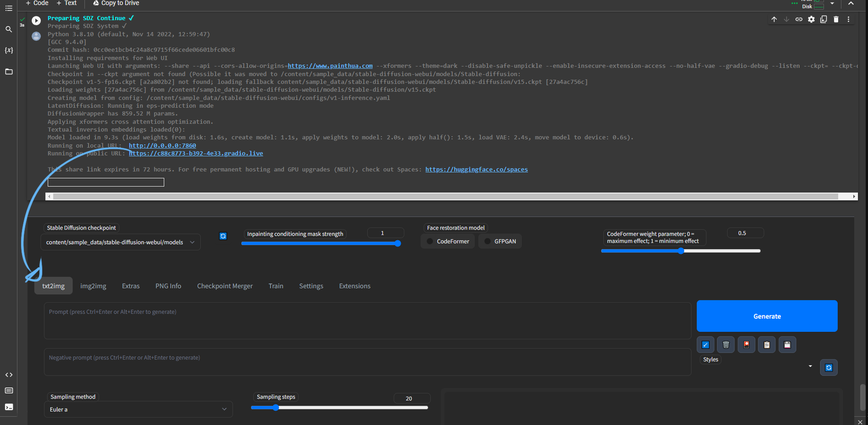This screenshot has width=868, height=425.
Task: Click the copy cell link icon
Action: 799,19
